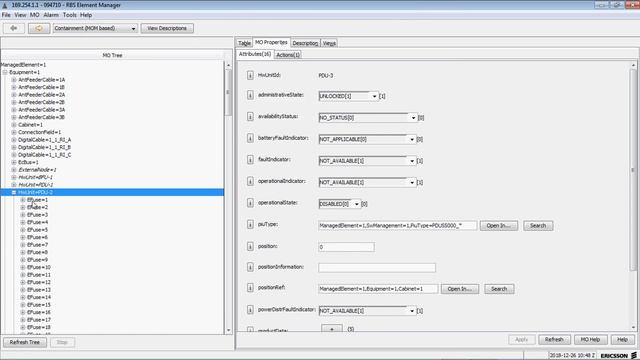
Task: Click Search button for positionRef
Action: [499, 289]
